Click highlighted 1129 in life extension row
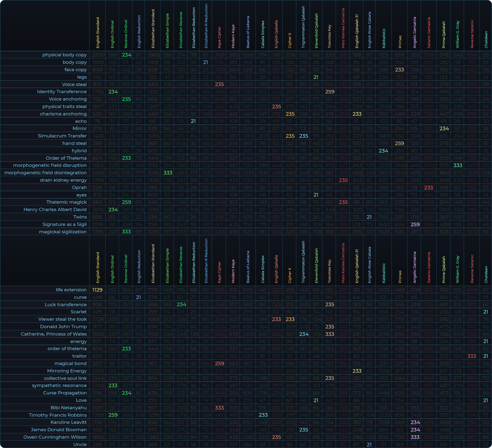The image size is (492, 448). 97,290
